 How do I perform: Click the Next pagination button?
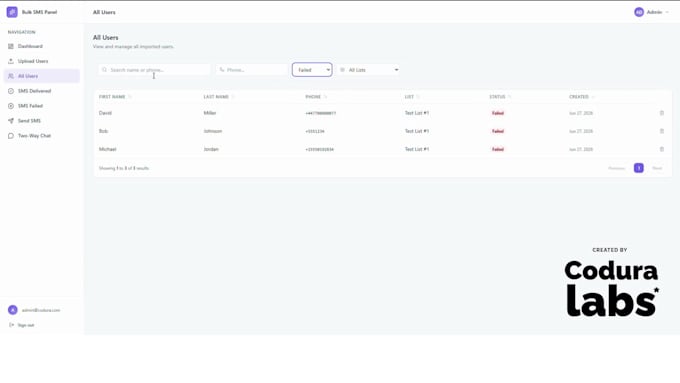coord(657,168)
